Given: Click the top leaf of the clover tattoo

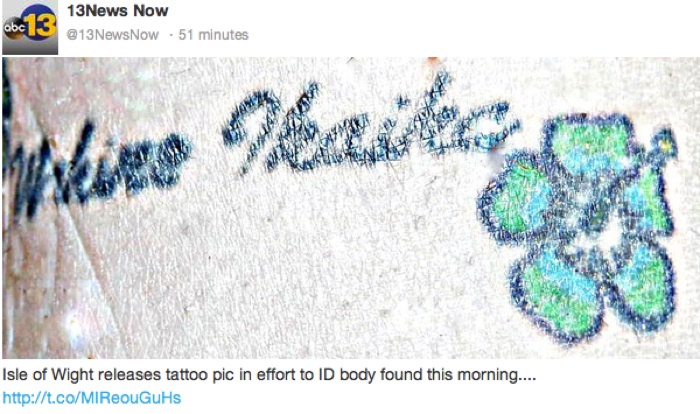Looking at the screenshot, I should (589, 143).
